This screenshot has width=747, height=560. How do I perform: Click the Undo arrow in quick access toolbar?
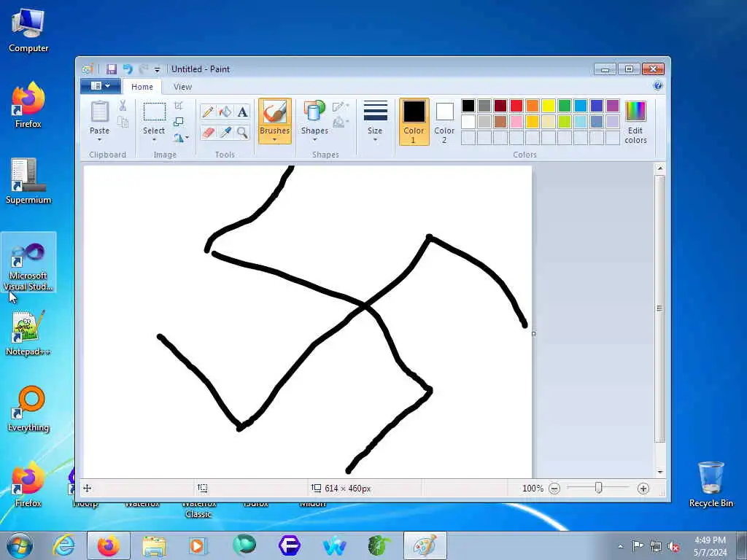128,69
